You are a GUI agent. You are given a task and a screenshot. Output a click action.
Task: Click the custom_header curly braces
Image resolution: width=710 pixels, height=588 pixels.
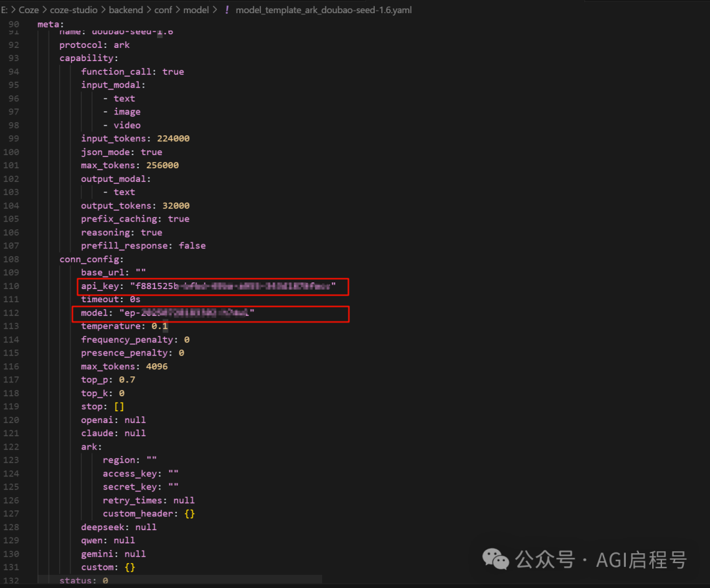click(x=189, y=514)
